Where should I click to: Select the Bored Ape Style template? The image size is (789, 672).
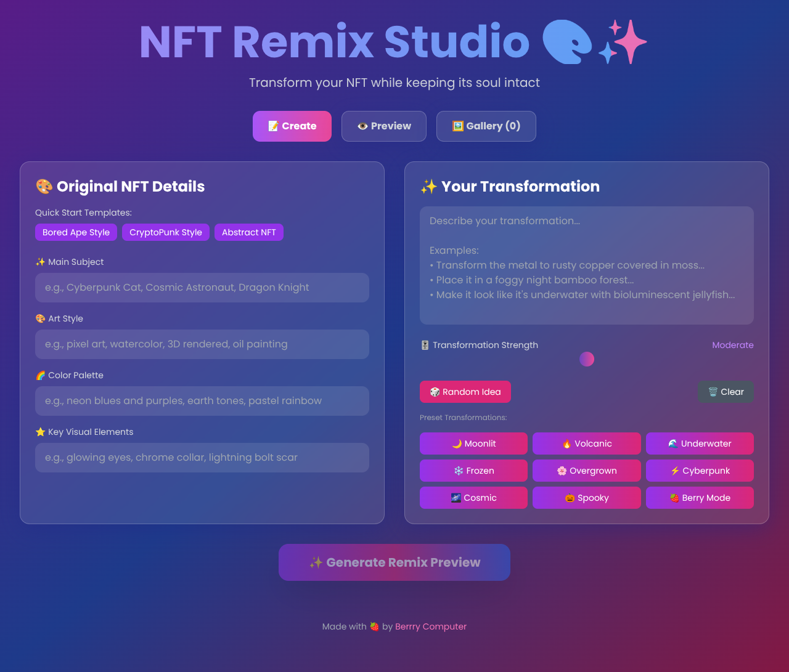point(76,232)
